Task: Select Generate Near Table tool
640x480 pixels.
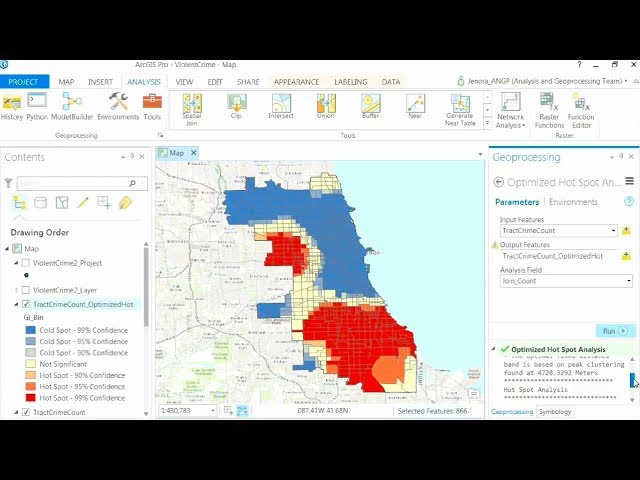Action: tap(460, 109)
